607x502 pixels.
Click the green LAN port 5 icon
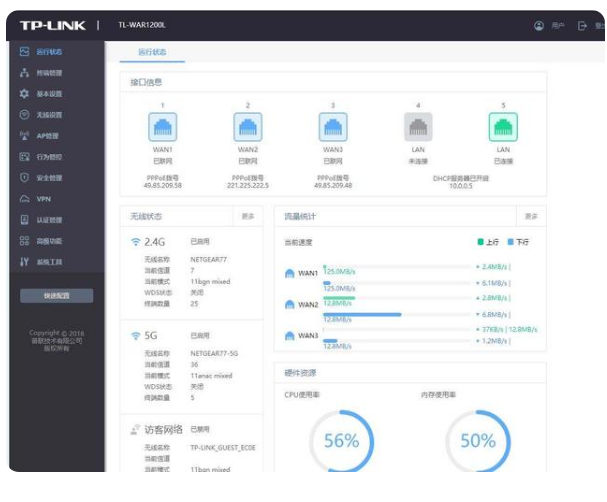pyautogui.click(x=503, y=127)
